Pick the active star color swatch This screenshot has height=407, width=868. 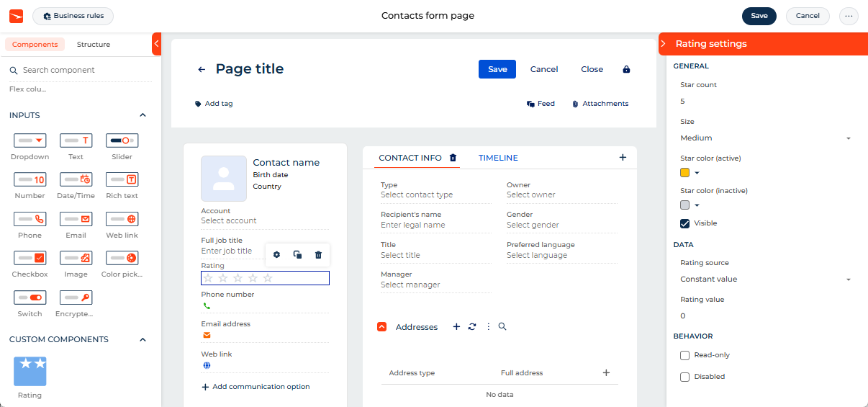pos(685,173)
